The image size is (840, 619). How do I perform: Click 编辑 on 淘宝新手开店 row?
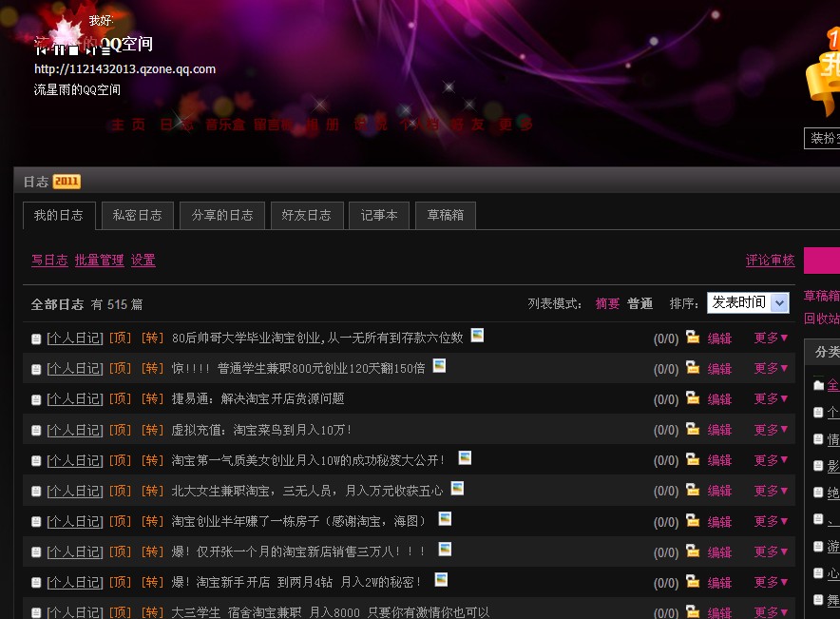[x=719, y=583]
